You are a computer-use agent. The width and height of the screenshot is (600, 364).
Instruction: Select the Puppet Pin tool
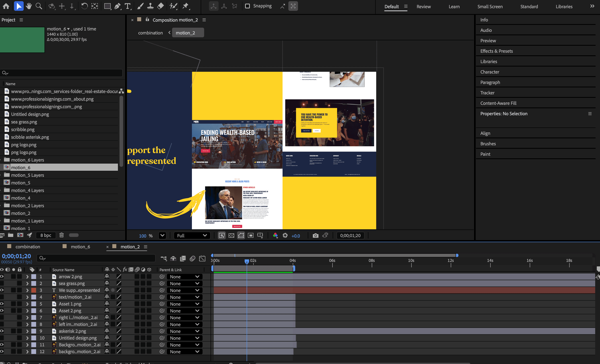coord(185,6)
